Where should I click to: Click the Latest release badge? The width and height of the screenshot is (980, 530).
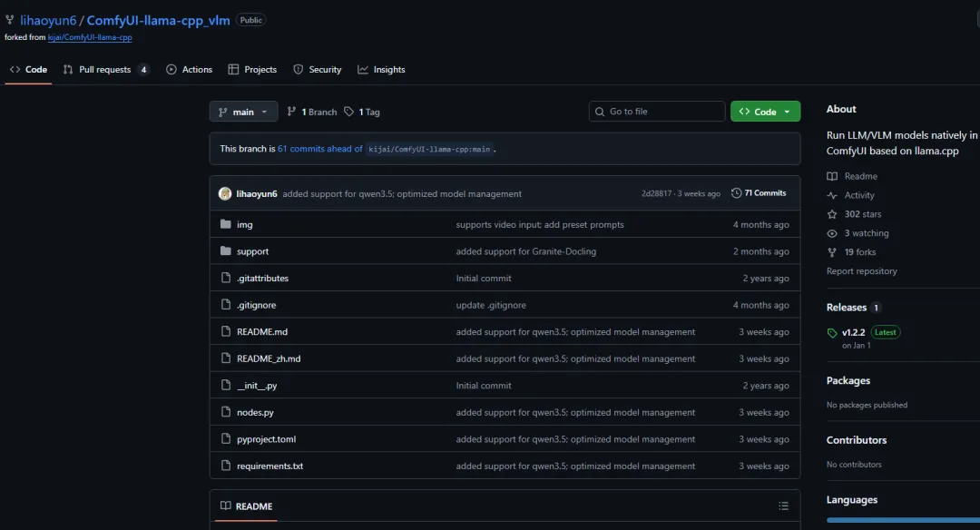pyautogui.click(x=885, y=332)
